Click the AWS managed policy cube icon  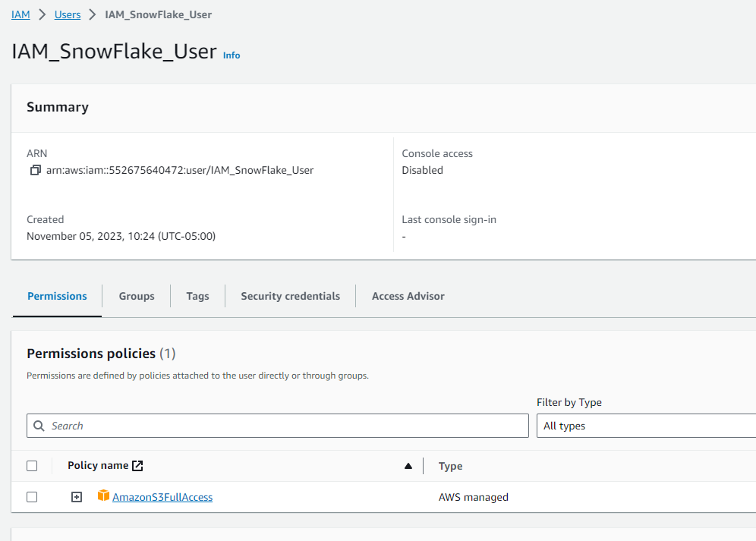(103, 497)
